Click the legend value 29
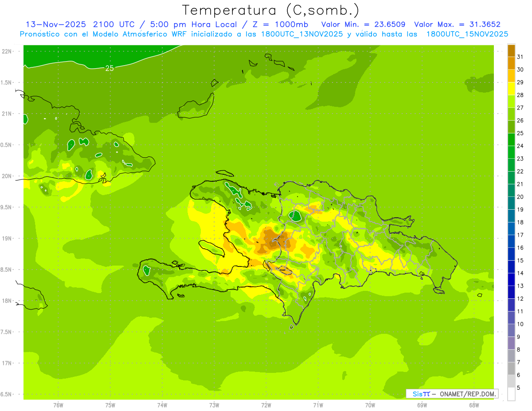 pos(520,82)
